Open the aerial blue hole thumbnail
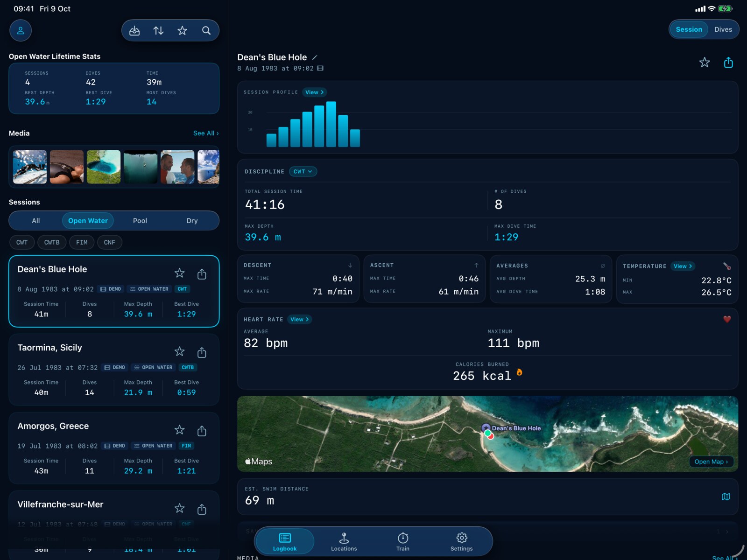 (104, 167)
